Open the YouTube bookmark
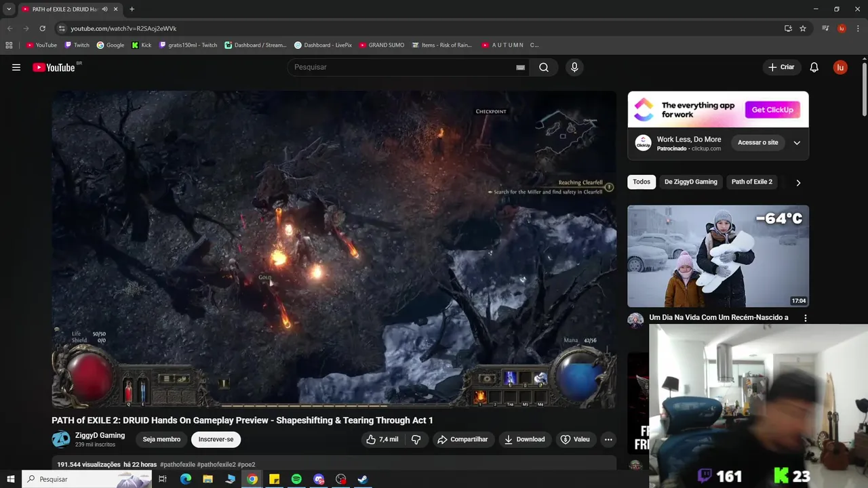This screenshot has width=868, height=488. pos(41,45)
